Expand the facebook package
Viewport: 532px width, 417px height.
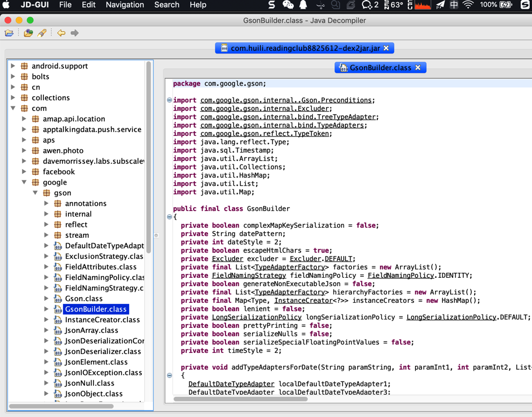24,171
